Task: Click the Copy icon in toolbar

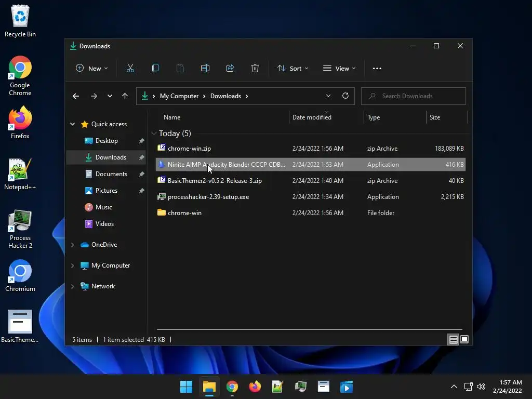Action: (155, 68)
